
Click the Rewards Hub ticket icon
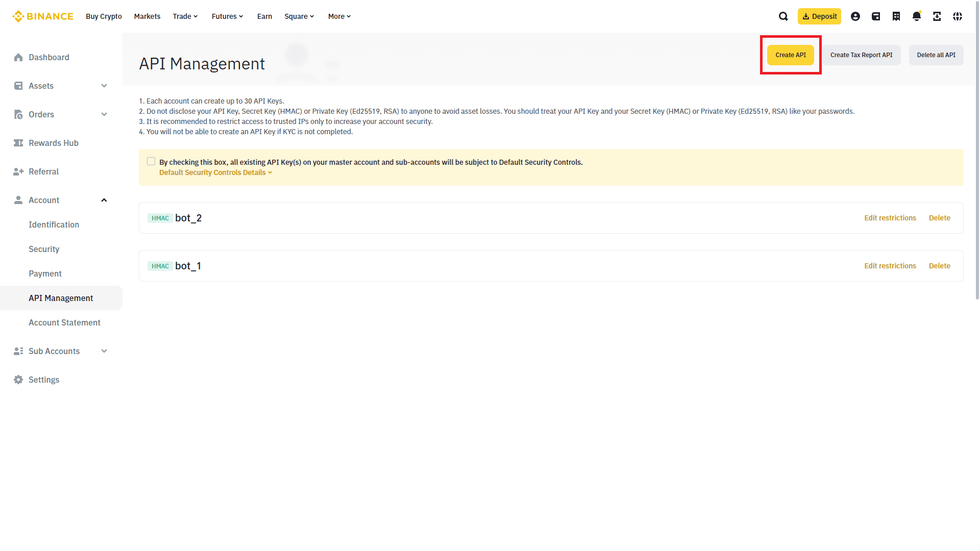coord(18,143)
